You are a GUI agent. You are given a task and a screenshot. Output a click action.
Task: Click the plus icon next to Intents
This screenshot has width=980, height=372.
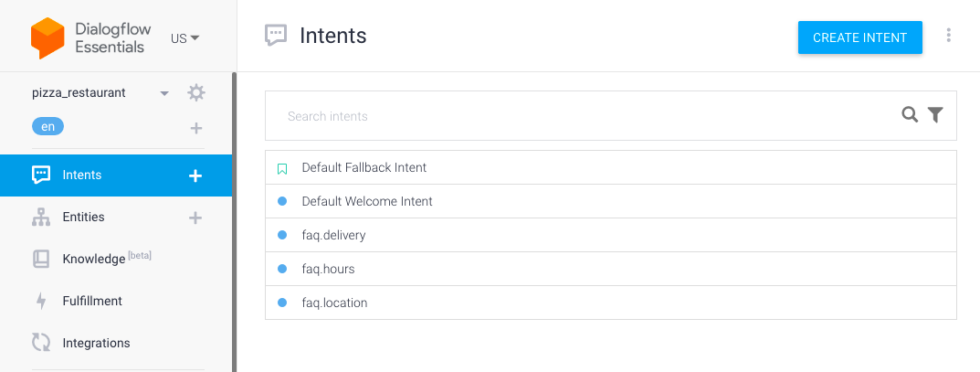pyautogui.click(x=195, y=175)
